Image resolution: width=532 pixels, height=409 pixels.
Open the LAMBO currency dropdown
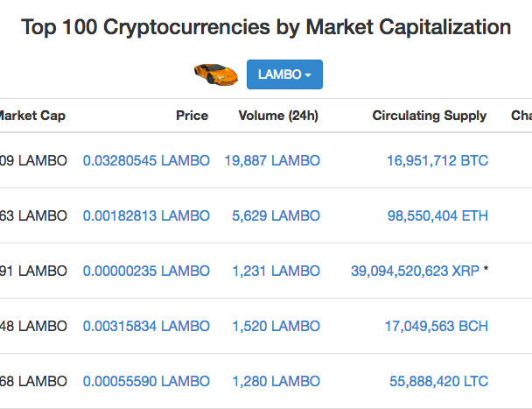pyautogui.click(x=284, y=74)
